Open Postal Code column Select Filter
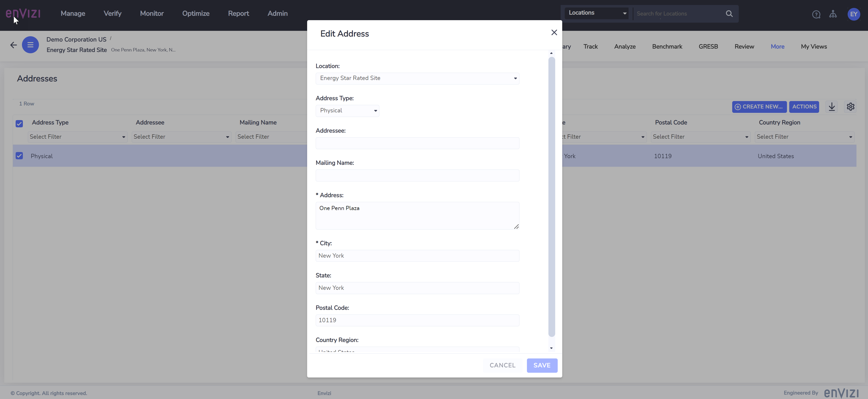This screenshot has width=868, height=399. (701, 137)
